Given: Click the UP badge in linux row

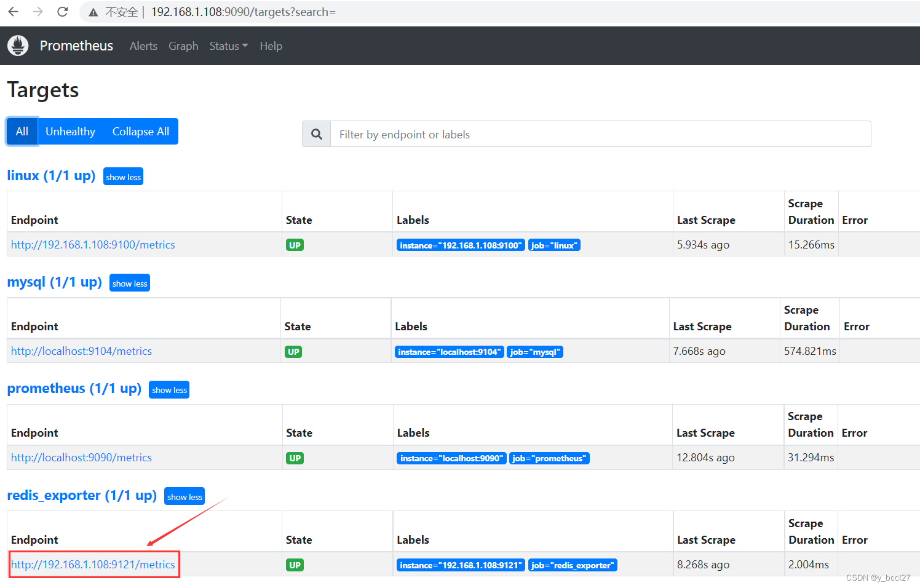Looking at the screenshot, I should click(295, 245).
